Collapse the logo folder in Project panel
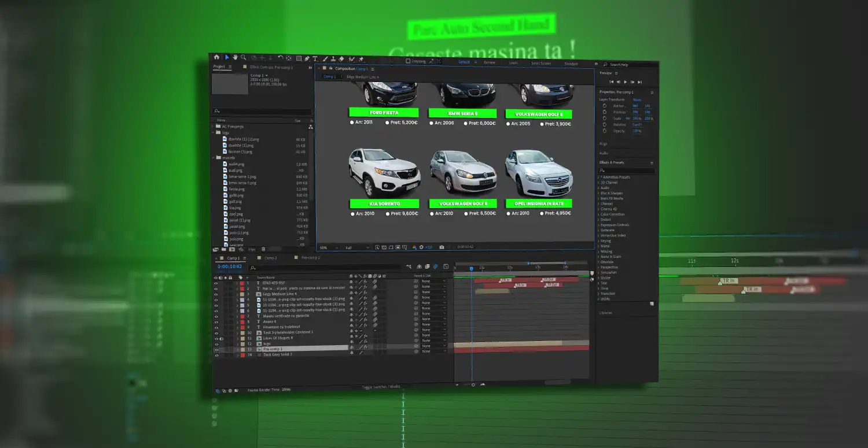The height and width of the screenshot is (448, 868). [x=212, y=132]
